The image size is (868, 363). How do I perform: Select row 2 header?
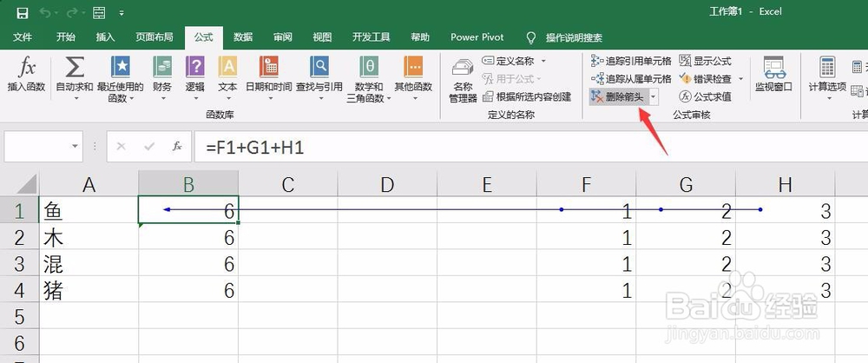pos(19,236)
